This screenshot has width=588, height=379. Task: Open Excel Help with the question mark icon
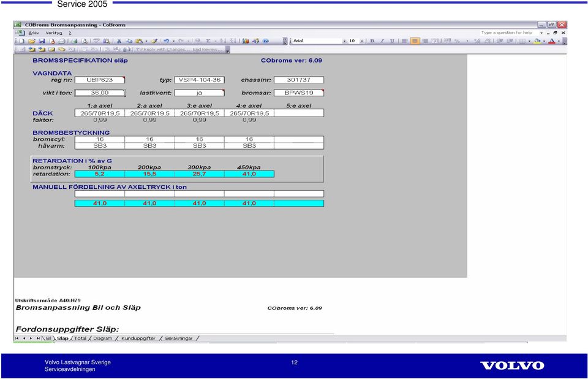266,41
